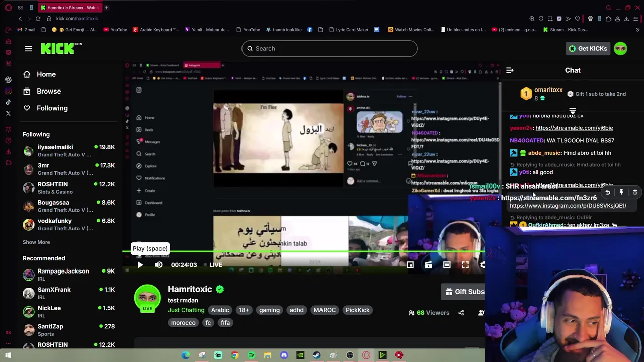Jump to LIVE in the player
The width and height of the screenshot is (644, 362).
213,265
